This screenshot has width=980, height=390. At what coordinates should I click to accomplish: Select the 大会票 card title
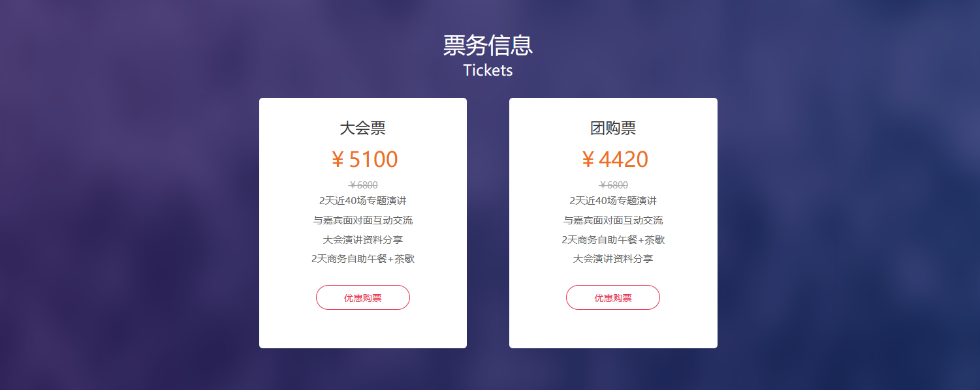tap(363, 128)
